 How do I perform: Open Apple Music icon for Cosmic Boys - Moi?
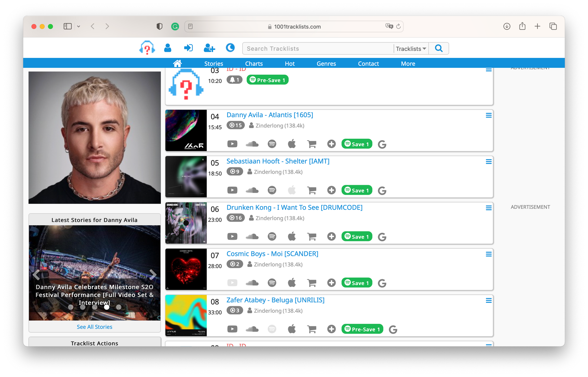[292, 283]
